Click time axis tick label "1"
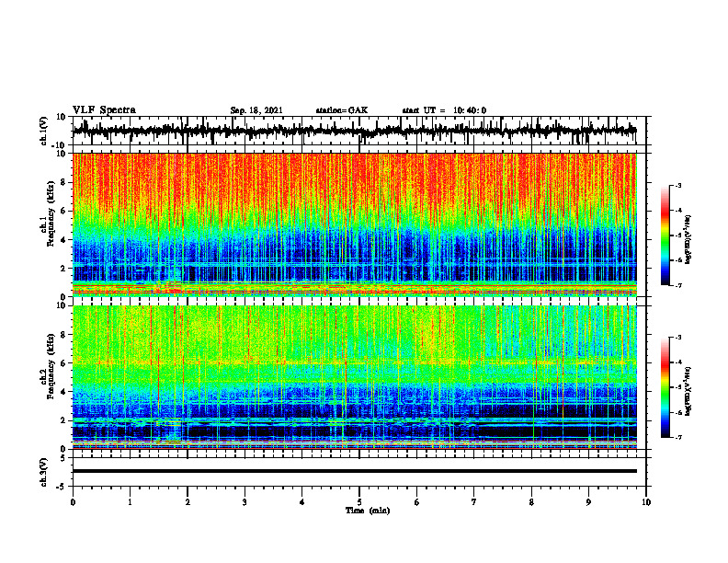Viewport: 728px width, 563px height. point(130,502)
